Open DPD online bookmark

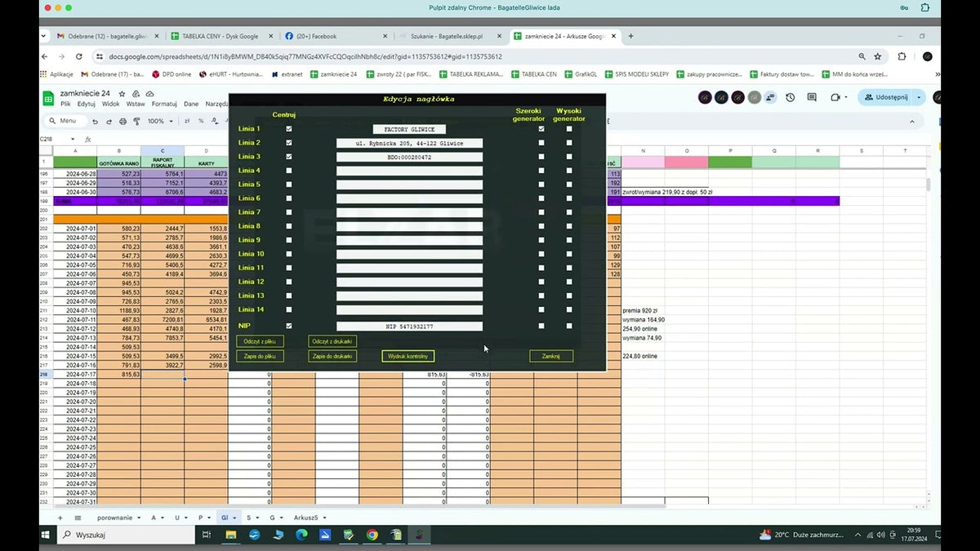pos(171,74)
